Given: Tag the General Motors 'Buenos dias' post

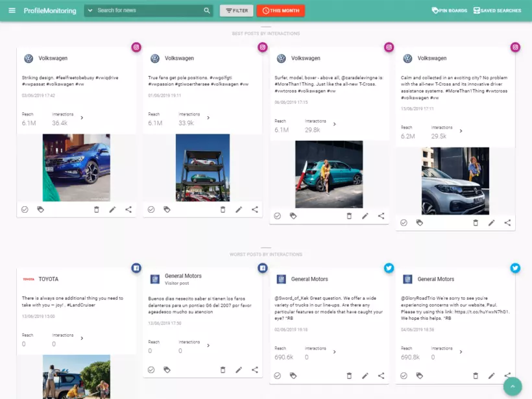Looking at the screenshot, I should tap(167, 370).
